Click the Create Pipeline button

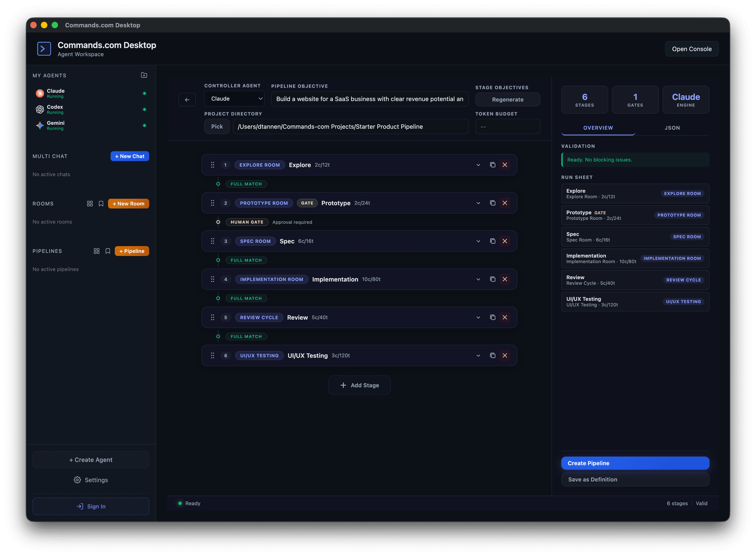click(635, 463)
